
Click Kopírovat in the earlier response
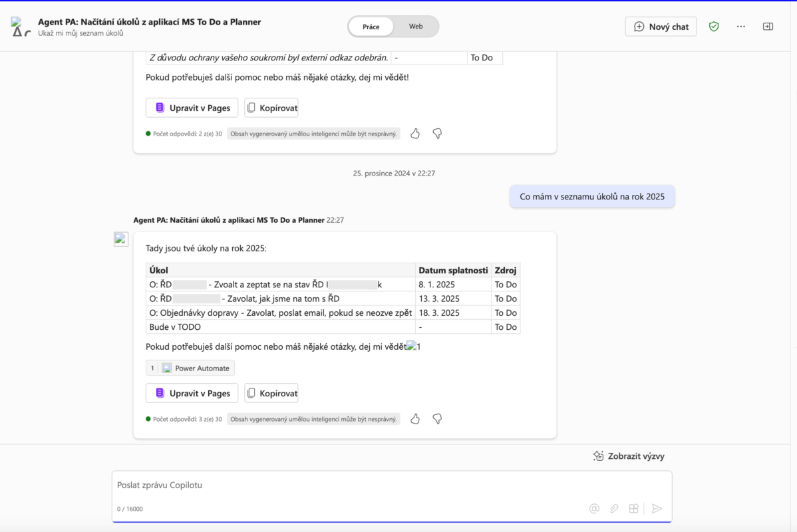click(x=271, y=108)
